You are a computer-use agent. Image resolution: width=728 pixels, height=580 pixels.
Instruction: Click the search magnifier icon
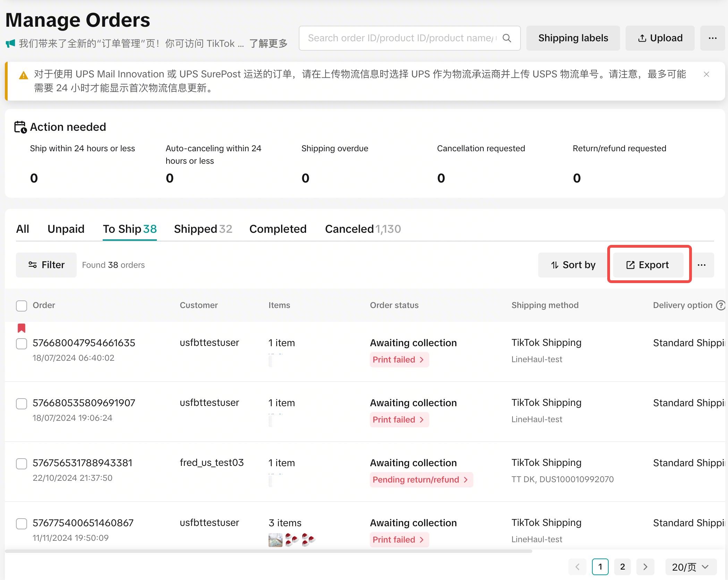(507, 38)
